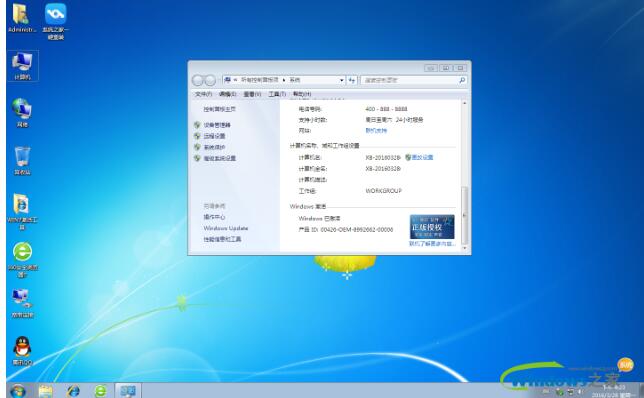The height and width of the screenshot is (398, 644).
Task: Switch to the System window taskbar button
Action: click(x=128, y=391)
